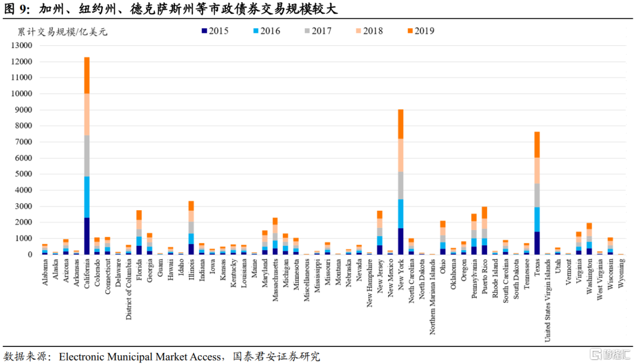Click the 2016 light blue legend swatch
This screenshot has height=364, width=634.
[255, 31]
